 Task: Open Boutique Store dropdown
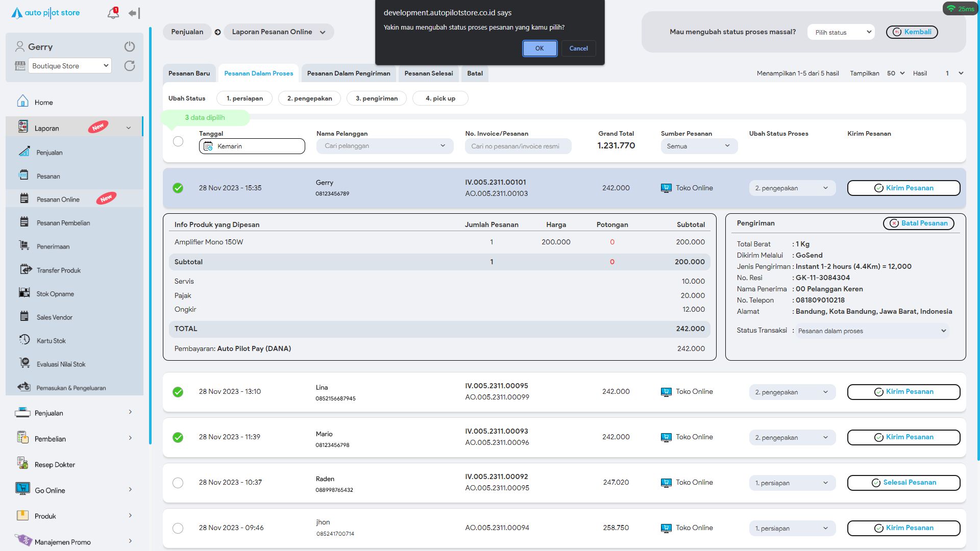coord(70,66)
